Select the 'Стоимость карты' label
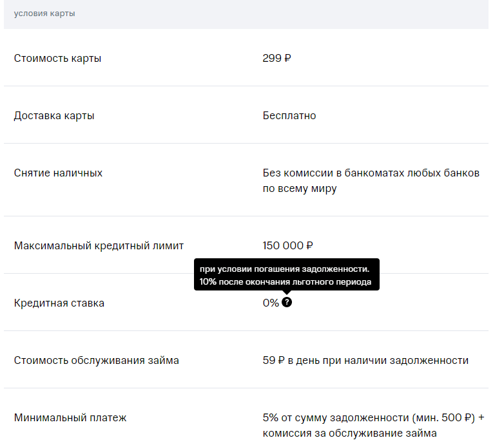 57,59
